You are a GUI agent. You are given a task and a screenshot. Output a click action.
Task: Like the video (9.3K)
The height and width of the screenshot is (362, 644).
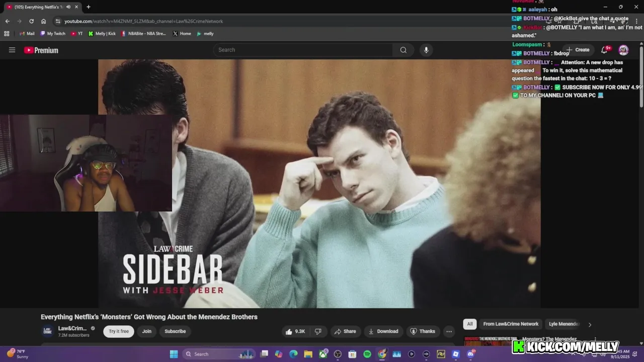(295, 331)
